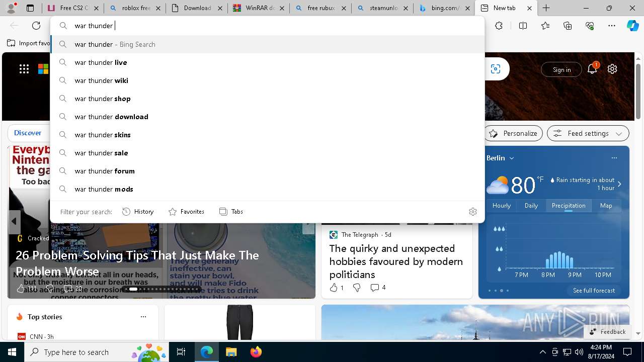Show hidden system tray icons
Image resolution: width=644 pixels, height=362 pixels.
click(x=542, y=352)
